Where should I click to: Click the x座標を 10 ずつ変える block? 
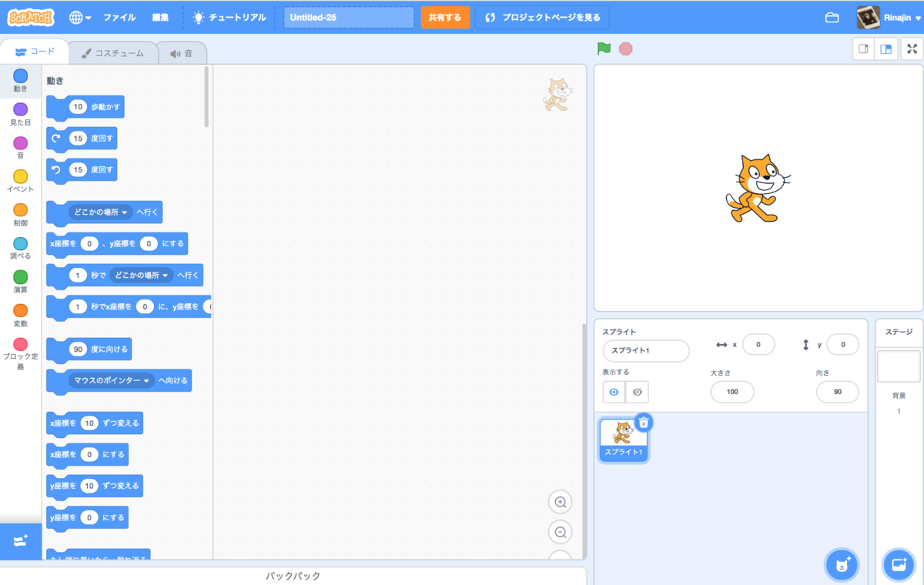coord(95,423)
